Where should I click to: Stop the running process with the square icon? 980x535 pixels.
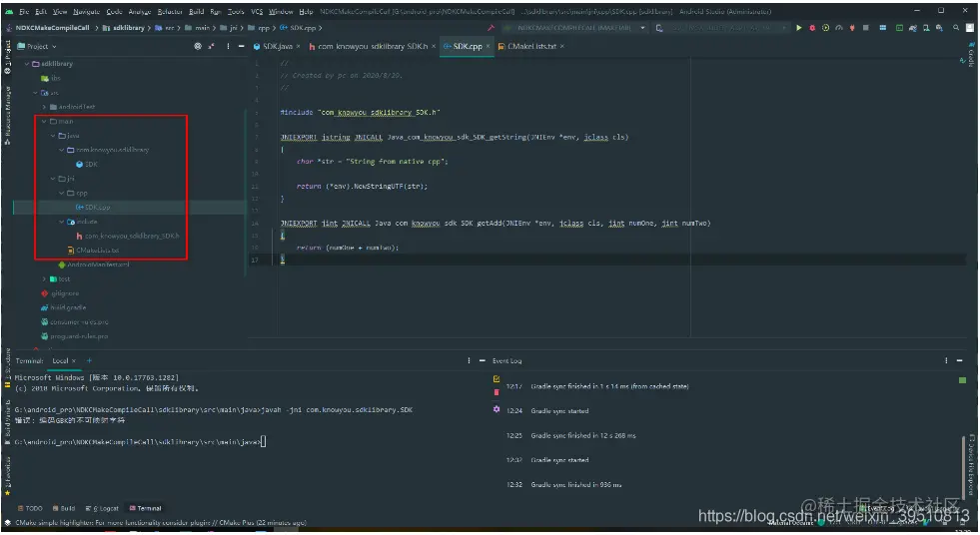(x=866, y=28)
